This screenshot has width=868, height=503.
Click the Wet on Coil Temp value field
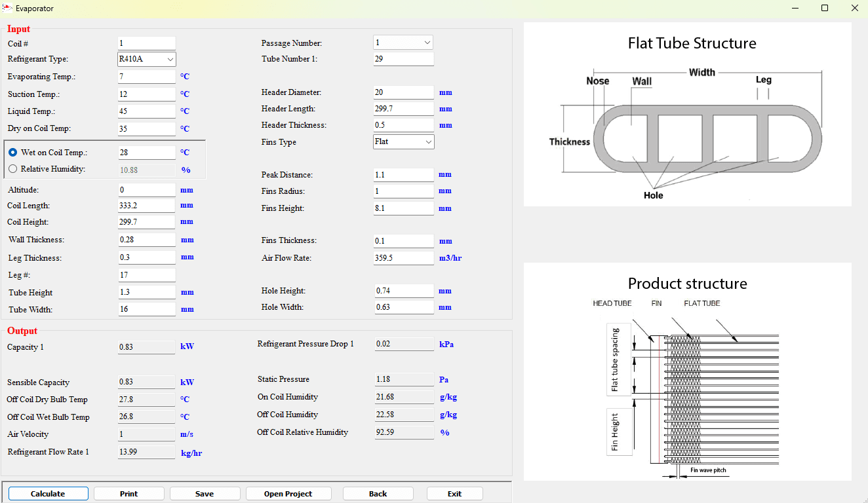click(x=147, y=153)
